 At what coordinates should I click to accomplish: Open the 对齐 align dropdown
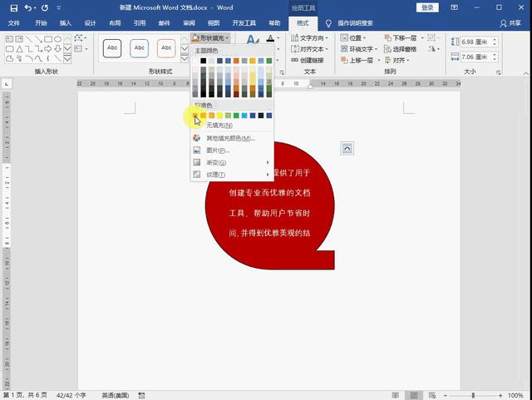pos(397,60)
